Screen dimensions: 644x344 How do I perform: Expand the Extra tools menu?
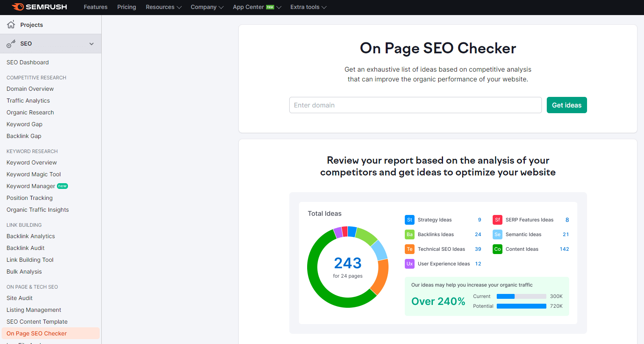pyautogui.click(x=308, y=7)
